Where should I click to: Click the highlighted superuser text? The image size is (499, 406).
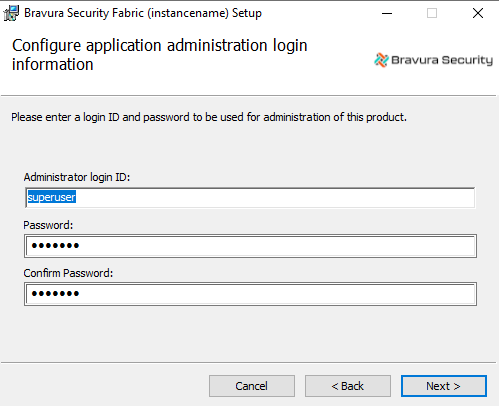coord(52,197)
